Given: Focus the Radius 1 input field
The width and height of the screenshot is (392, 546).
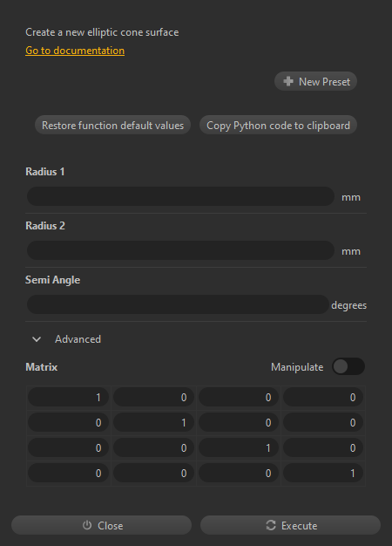Looking at the screenshot, I should point(180,196).
